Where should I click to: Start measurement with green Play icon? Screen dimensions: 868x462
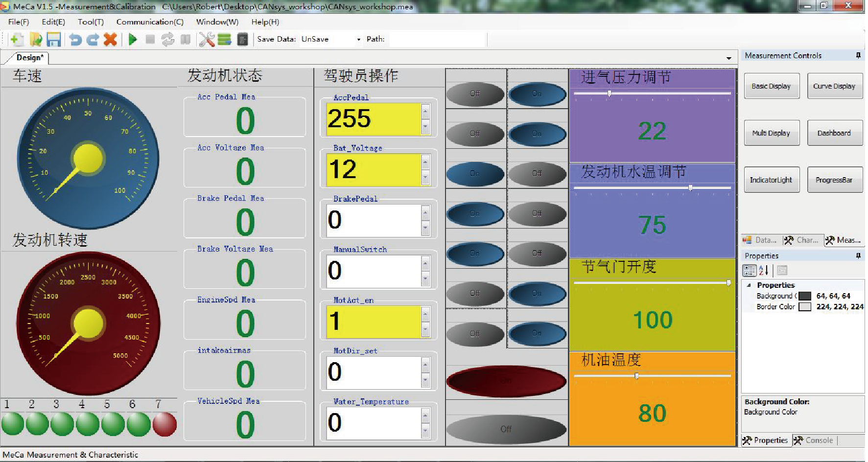pyautogui.click(x=132, y=40)
